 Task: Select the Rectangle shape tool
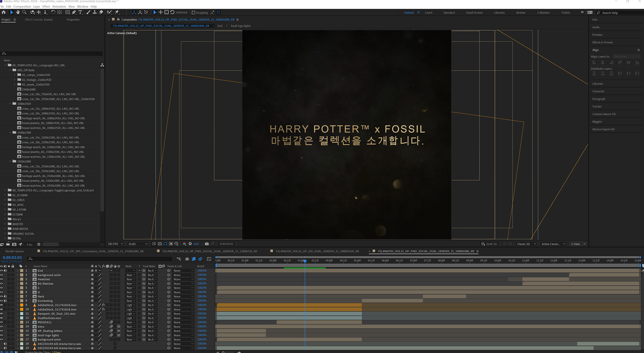point(67,12)
